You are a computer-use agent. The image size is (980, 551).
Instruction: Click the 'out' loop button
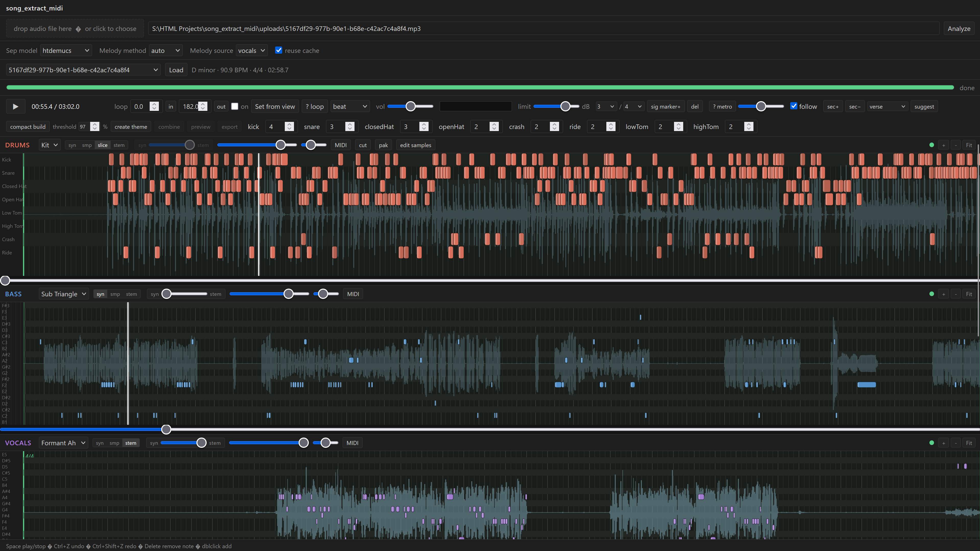pos(221,107)
